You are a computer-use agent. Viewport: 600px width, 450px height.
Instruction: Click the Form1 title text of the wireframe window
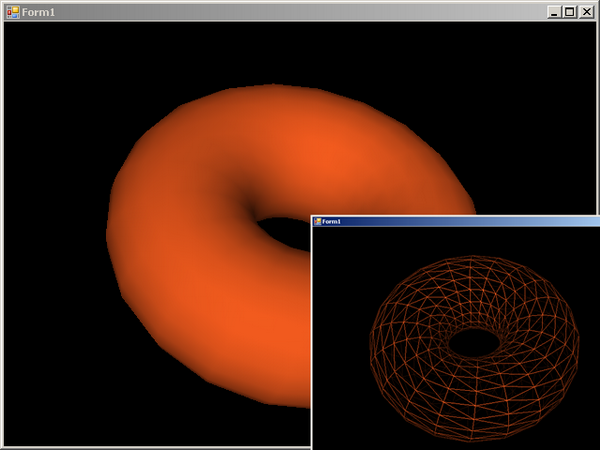(331, 222)
